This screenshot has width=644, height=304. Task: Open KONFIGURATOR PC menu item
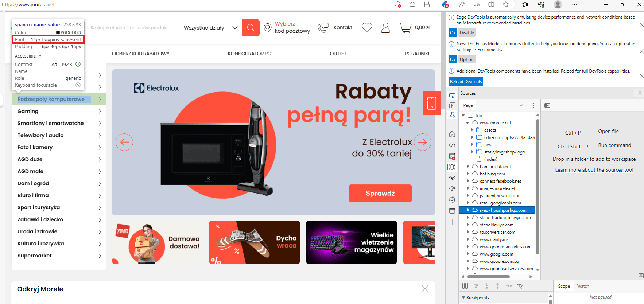tap(249, 54)
